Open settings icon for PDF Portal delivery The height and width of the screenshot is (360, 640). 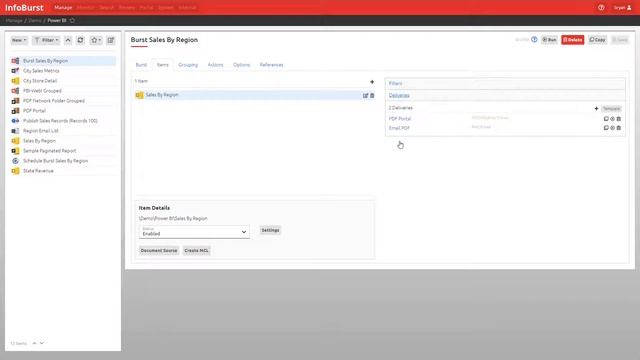point(612,119)
